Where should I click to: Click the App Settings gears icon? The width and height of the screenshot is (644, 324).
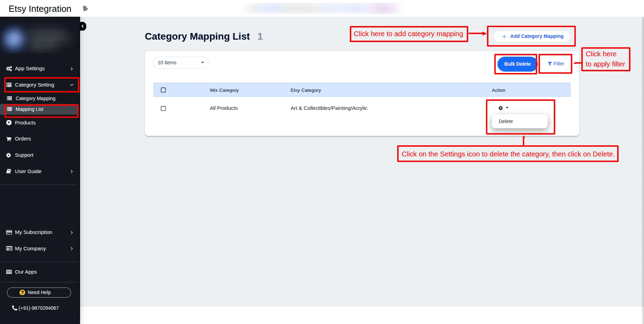pos(9,68)
